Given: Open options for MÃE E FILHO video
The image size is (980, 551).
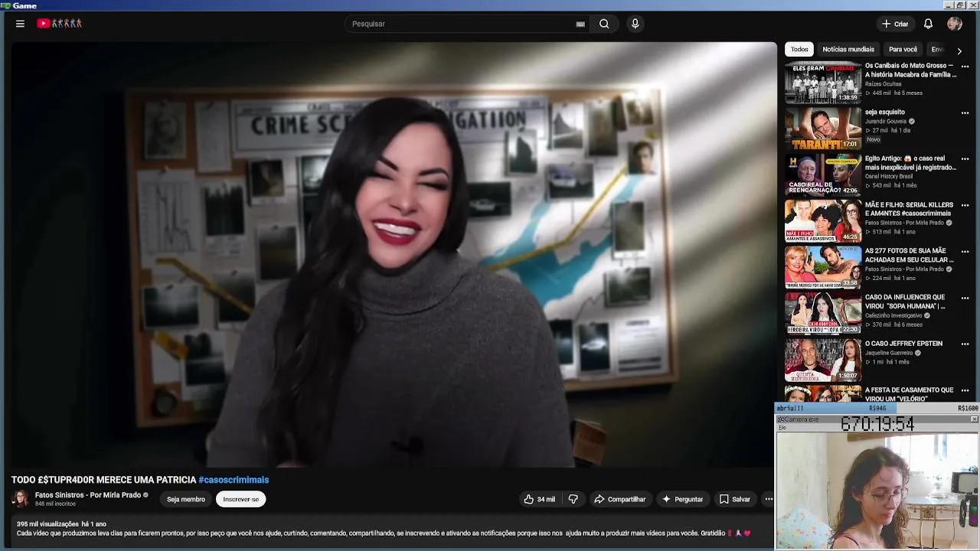Looking at the screenshot, I should click(965, 205).
